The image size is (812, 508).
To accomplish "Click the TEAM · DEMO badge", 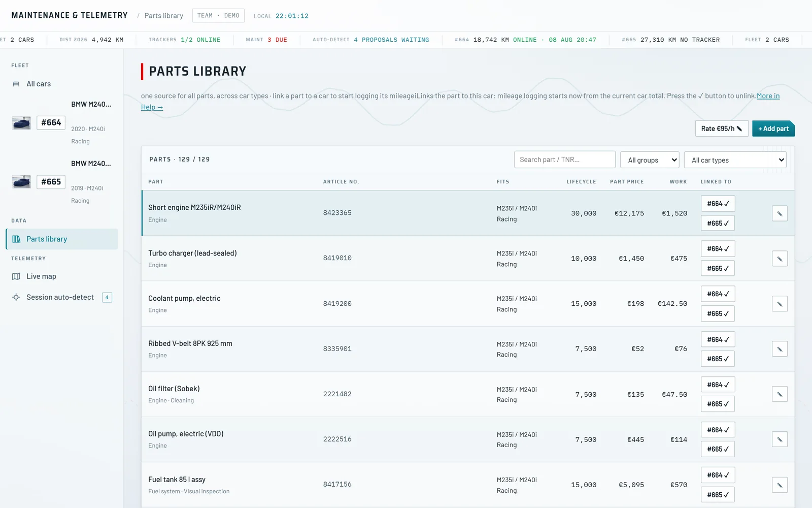I will point(218,16).
